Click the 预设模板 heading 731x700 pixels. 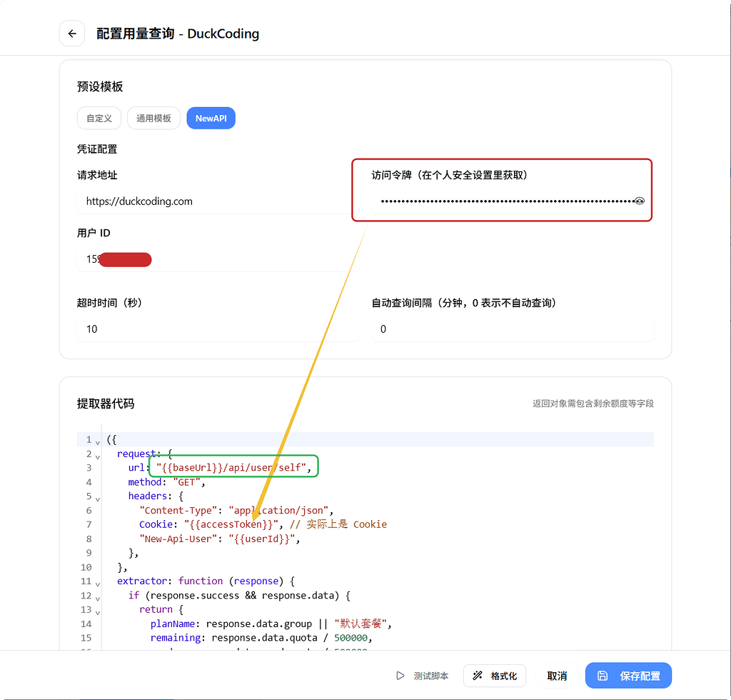point(100,86)
